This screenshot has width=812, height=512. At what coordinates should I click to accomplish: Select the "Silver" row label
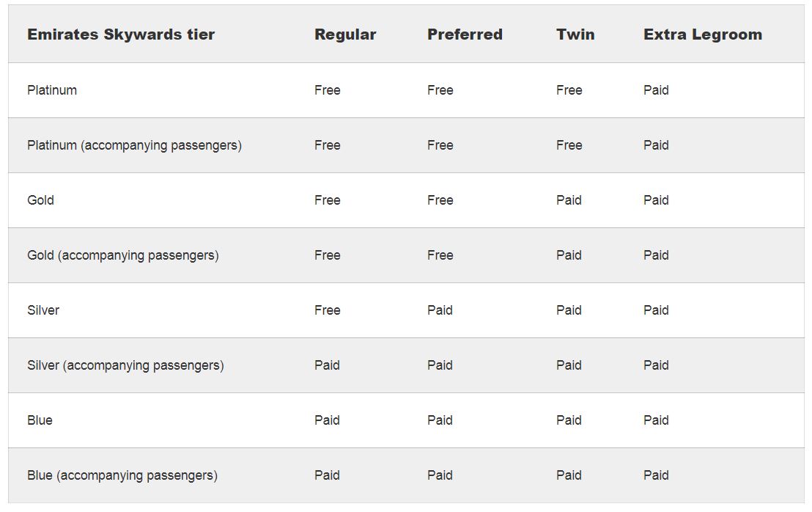pyautogui.click(x=43, y=310)
